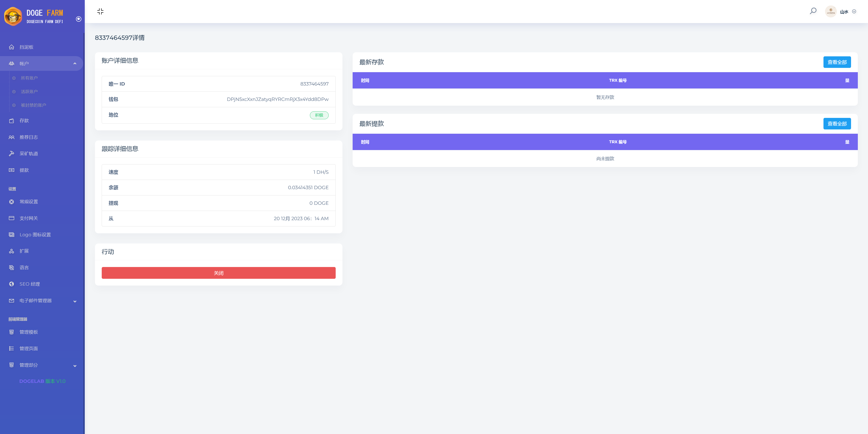Click the exit fullscreen icon in header
Screen dimensions: 868x434
100,12
